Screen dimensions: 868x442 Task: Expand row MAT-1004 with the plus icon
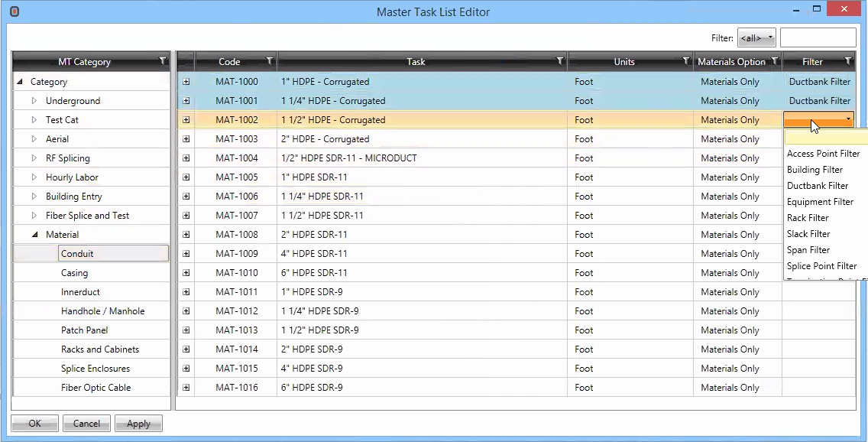[x=186, y=158]
